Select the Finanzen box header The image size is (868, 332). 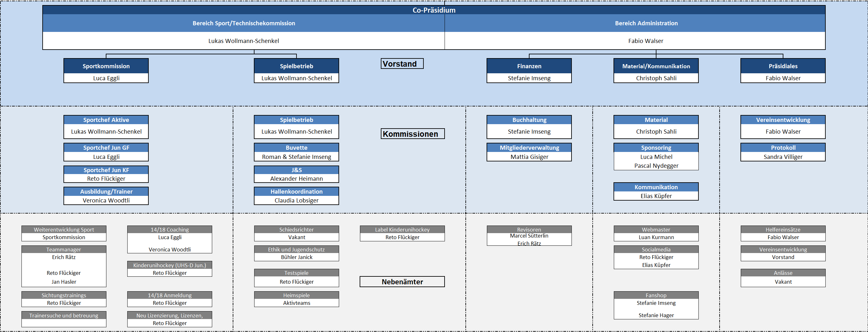pos(529,66)
